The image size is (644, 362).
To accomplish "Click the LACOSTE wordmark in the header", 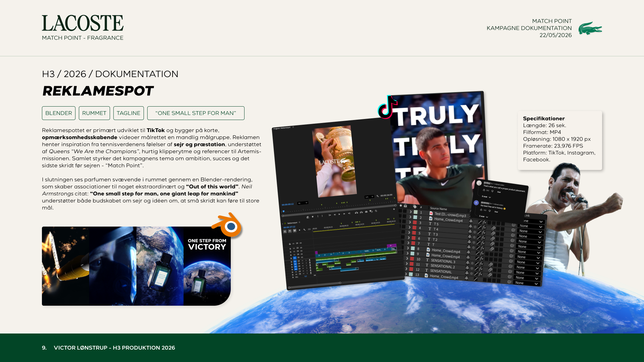I will (x=83, y=23).
